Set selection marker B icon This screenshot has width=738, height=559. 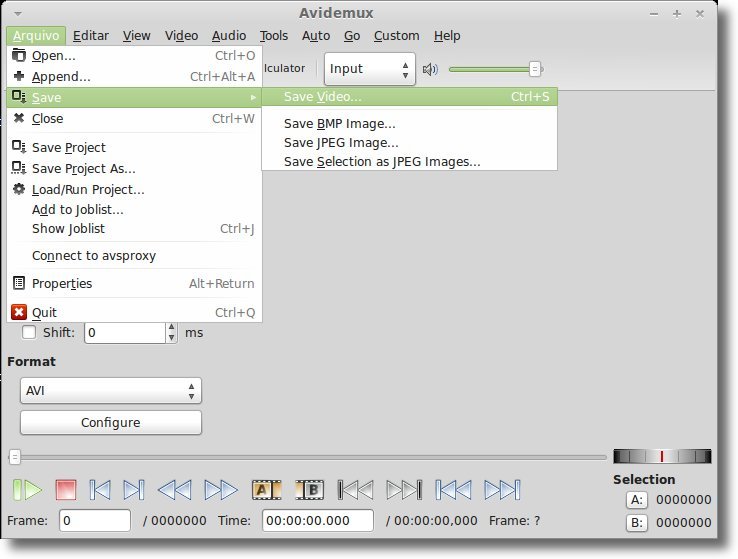[310, 490]
